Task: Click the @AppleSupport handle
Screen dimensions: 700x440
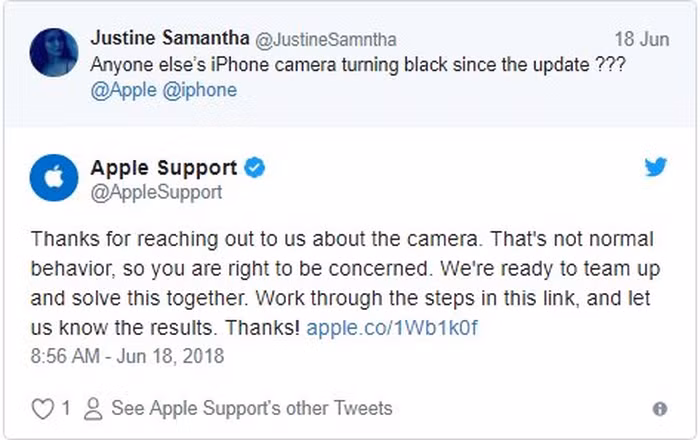Action: [156, 192]
